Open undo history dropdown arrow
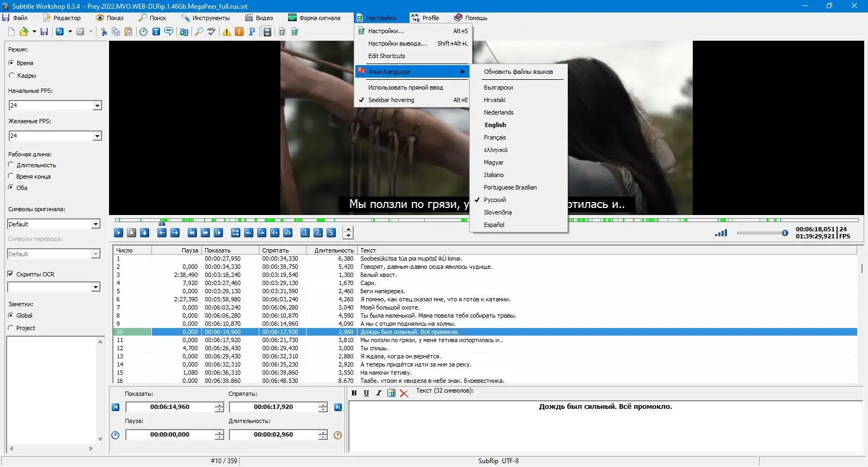The width and height of the screenshot is (868, 467). (x=70, y=32)
